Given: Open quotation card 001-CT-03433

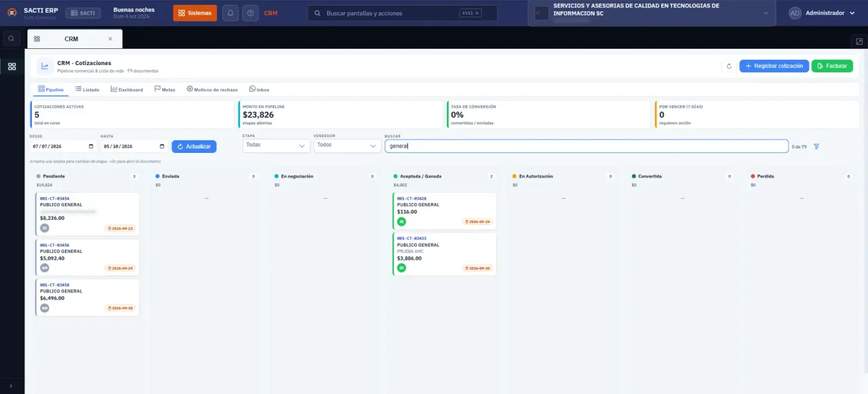Looking at the screenshot, I should [444, 254].
